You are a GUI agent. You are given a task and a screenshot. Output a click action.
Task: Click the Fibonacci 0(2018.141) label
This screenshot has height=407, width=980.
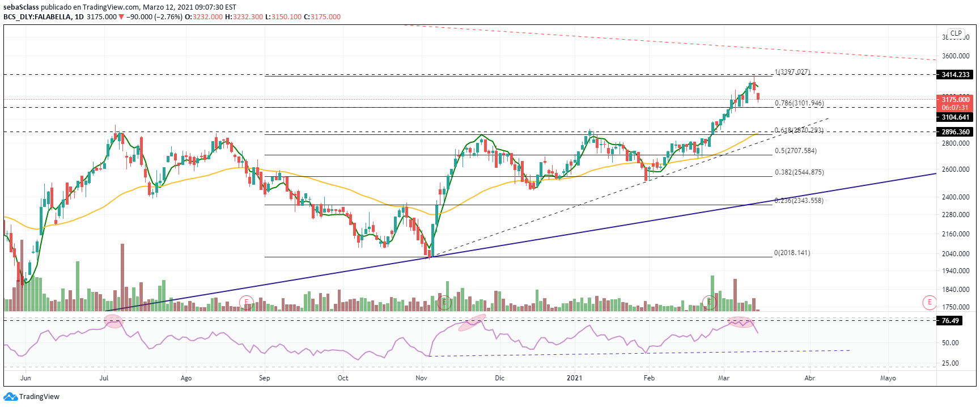click(x=792, y=253)
